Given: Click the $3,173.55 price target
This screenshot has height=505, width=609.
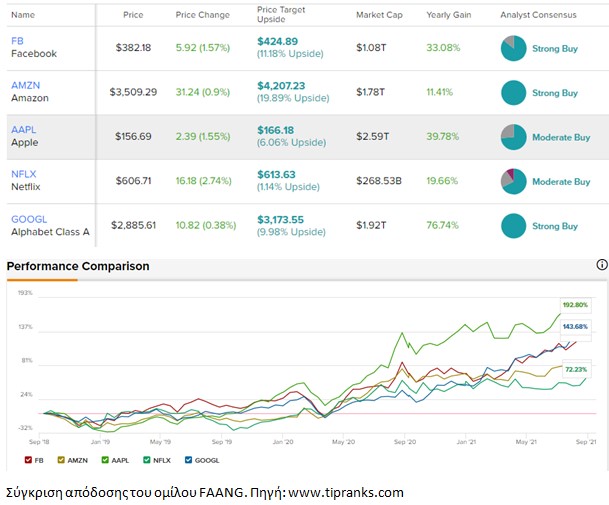Looking at the screenshot, I should pyautogui.click(x=280, y=219).
